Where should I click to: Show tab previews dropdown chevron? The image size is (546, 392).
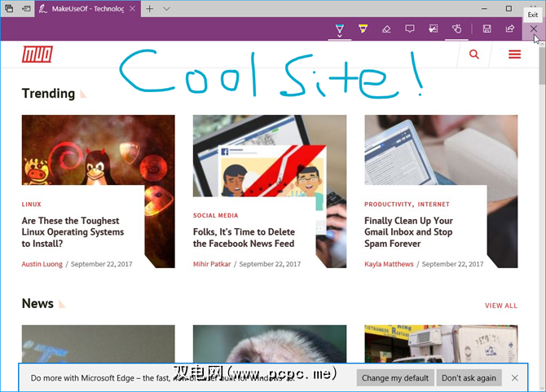pyautogui.click(x=167, y=8)
